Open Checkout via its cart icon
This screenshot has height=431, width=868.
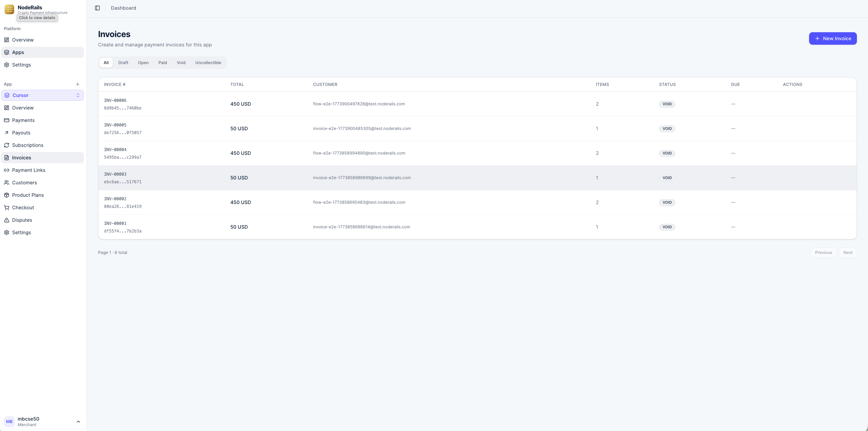pyautogui.click(x=7, y=208)
